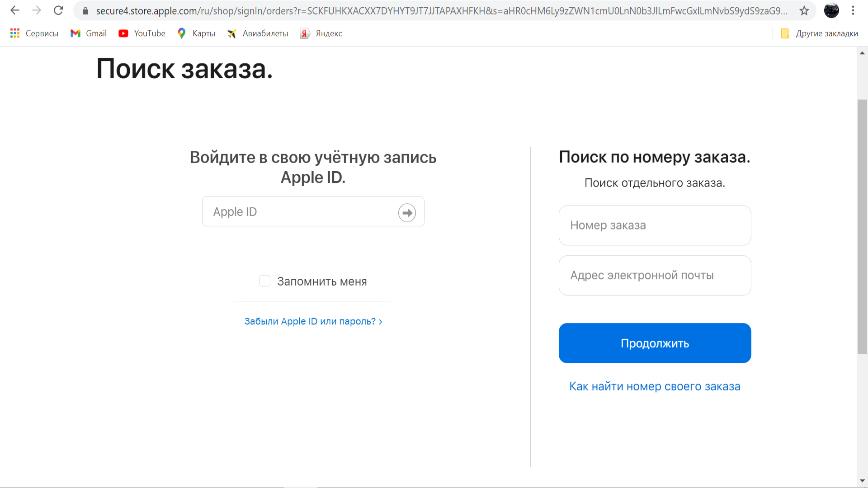The width and height of the screenshot is (868, 488).
Task: Open the Chrome three-dot menu
Action: tap(853, 10)
